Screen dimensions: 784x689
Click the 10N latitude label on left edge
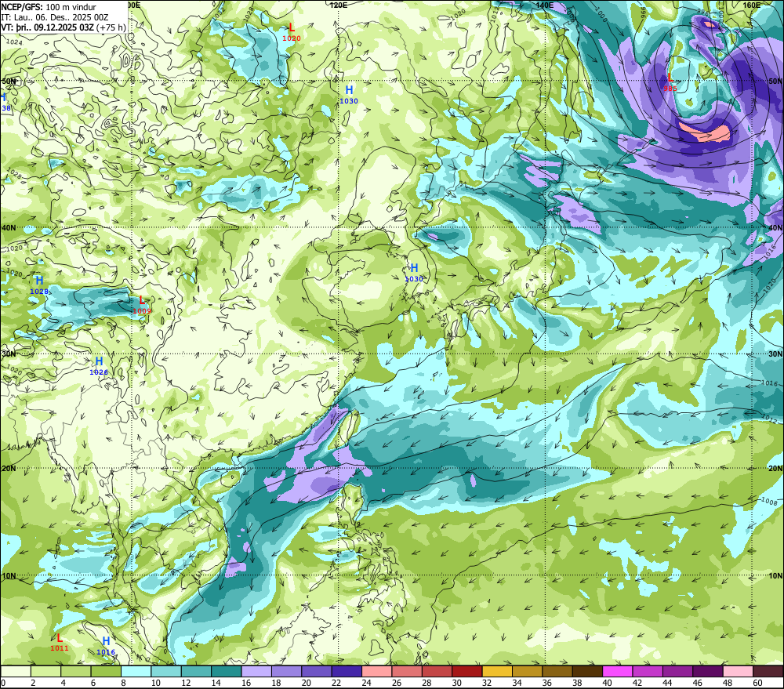(x=9, y=576)
